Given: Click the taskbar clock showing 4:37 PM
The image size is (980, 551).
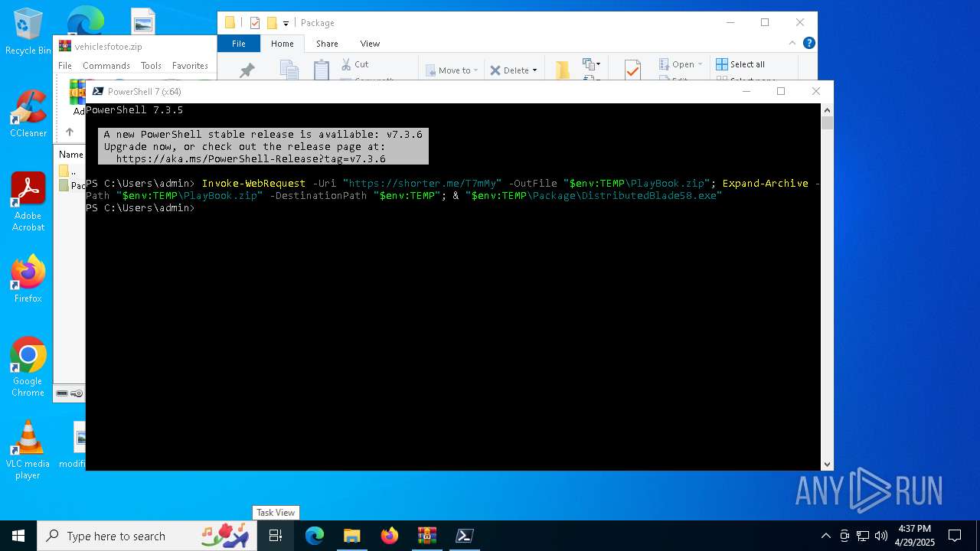Looking at the screenshot, I should pos(914,536).
